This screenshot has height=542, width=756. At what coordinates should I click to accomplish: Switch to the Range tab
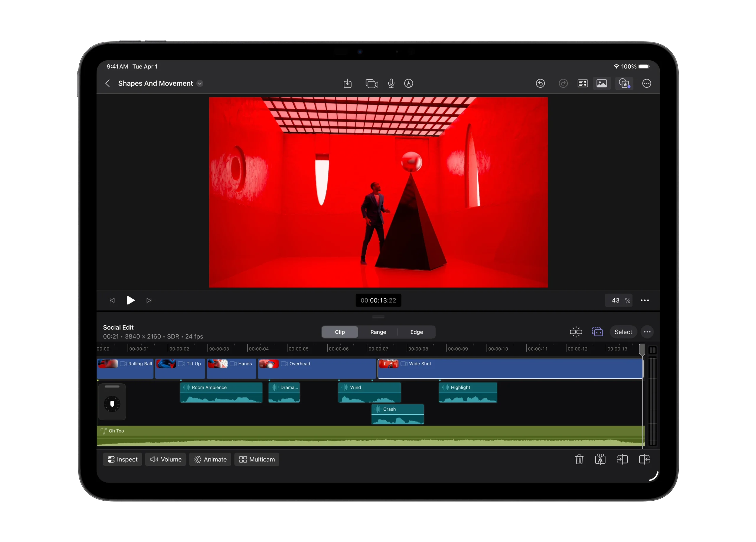378,332
